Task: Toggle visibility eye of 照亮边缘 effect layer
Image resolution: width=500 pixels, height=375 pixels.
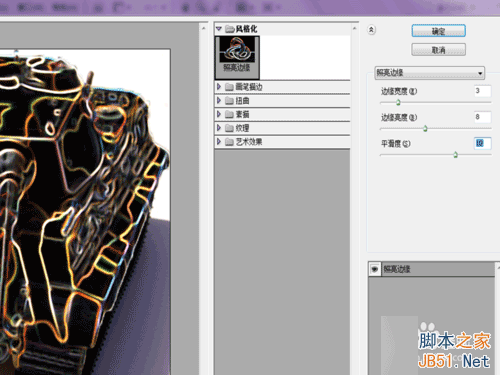Action: (374, 269)
